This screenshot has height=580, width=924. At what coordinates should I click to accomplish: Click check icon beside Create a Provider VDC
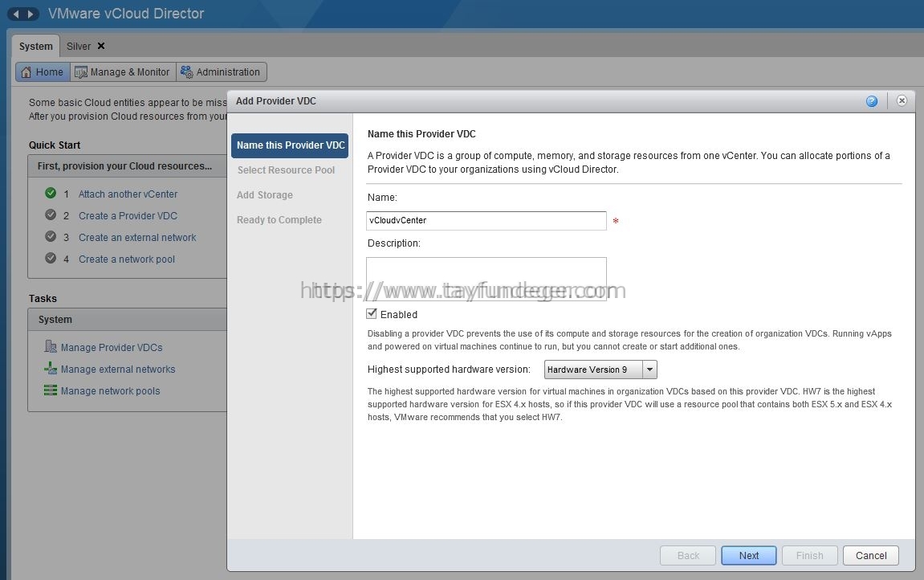[x=51, y=214]
